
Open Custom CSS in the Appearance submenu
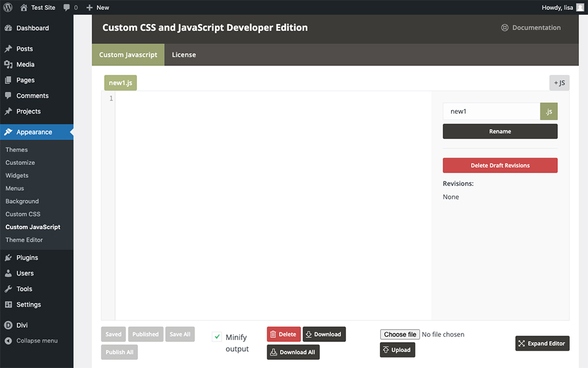pyautogui.click(x=23, y=214)
